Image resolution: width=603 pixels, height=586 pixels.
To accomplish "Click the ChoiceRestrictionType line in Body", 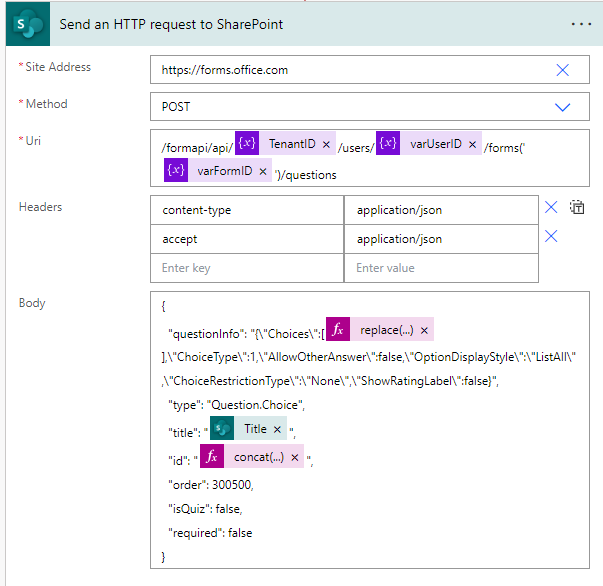I will pyautogui.click(x=330, y=381).
